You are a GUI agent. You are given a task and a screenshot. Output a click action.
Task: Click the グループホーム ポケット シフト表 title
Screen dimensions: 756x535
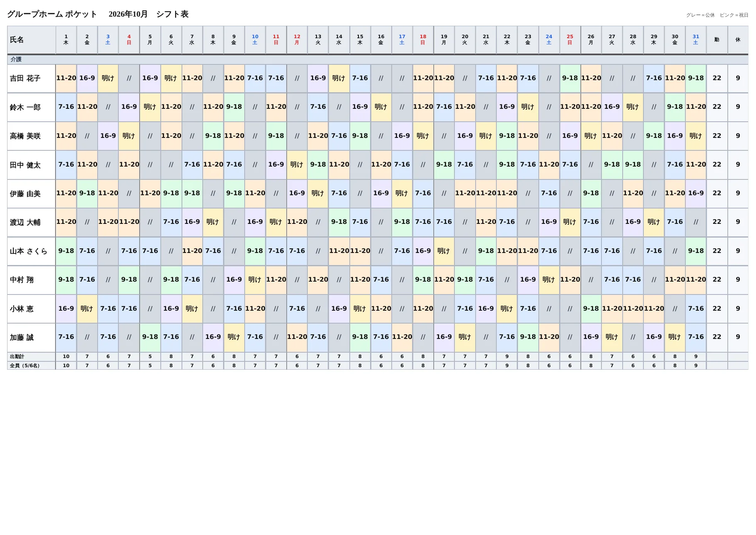98,14
